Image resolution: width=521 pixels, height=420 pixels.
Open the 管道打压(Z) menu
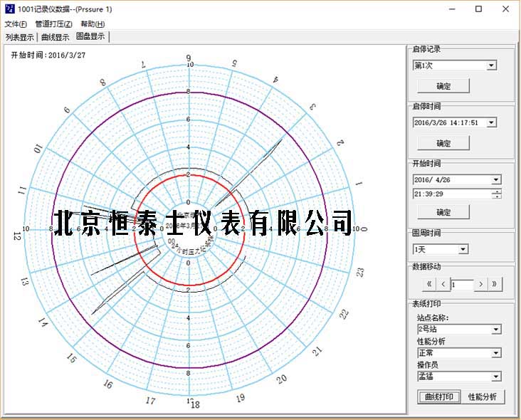pyautogui.click(x=53, y=24)
